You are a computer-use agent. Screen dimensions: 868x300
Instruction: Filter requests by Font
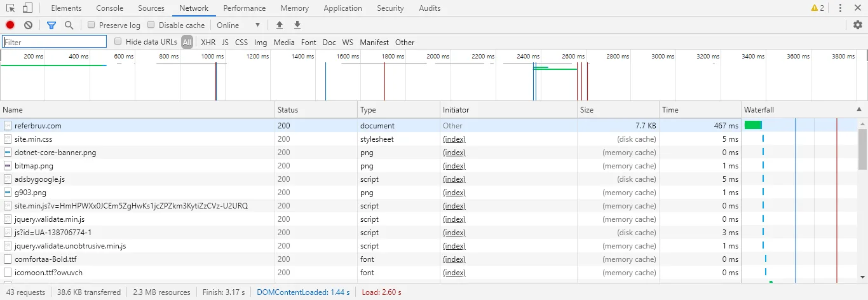pos(308,43)
